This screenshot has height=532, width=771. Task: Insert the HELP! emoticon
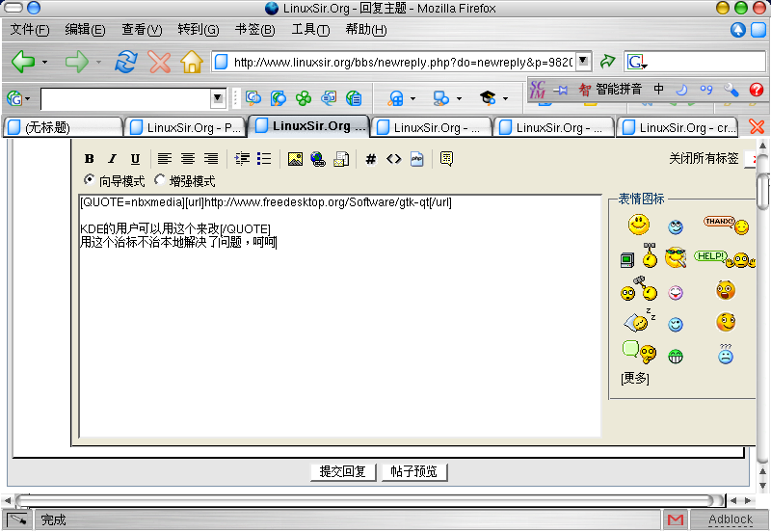[725, 258]
